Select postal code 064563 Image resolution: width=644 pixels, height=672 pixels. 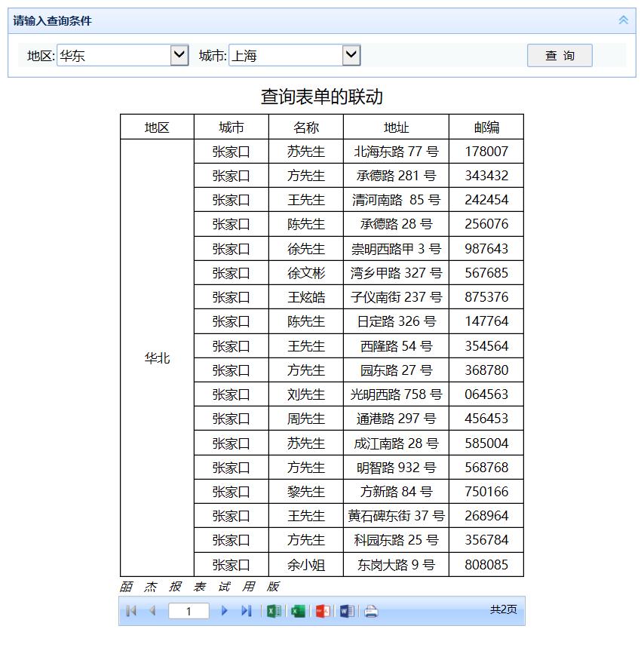486,394
